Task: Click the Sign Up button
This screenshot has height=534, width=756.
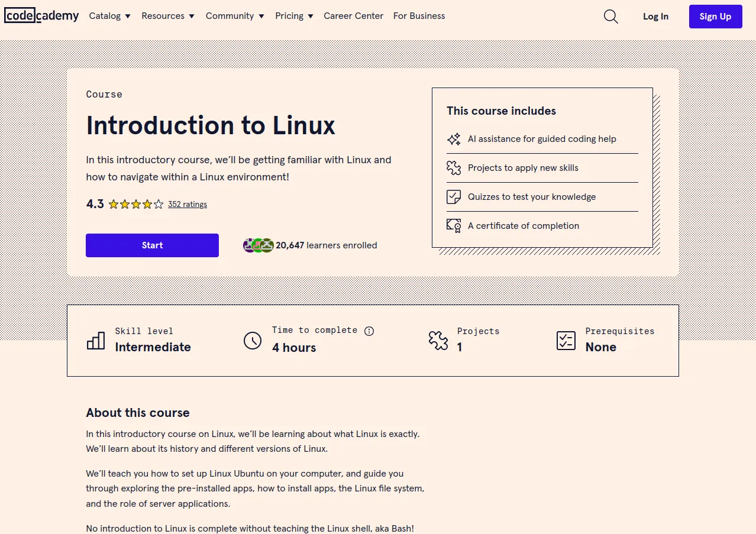Action: pos(715,17)
